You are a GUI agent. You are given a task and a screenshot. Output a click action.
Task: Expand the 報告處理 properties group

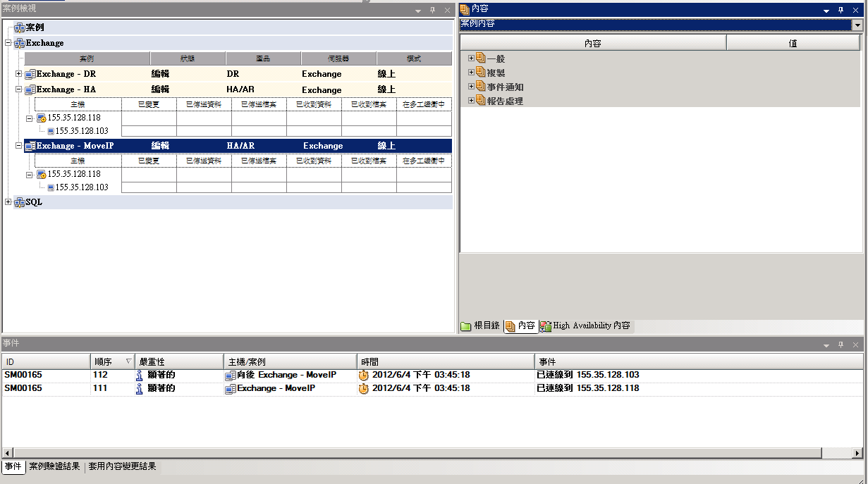[x=471, y=101]
